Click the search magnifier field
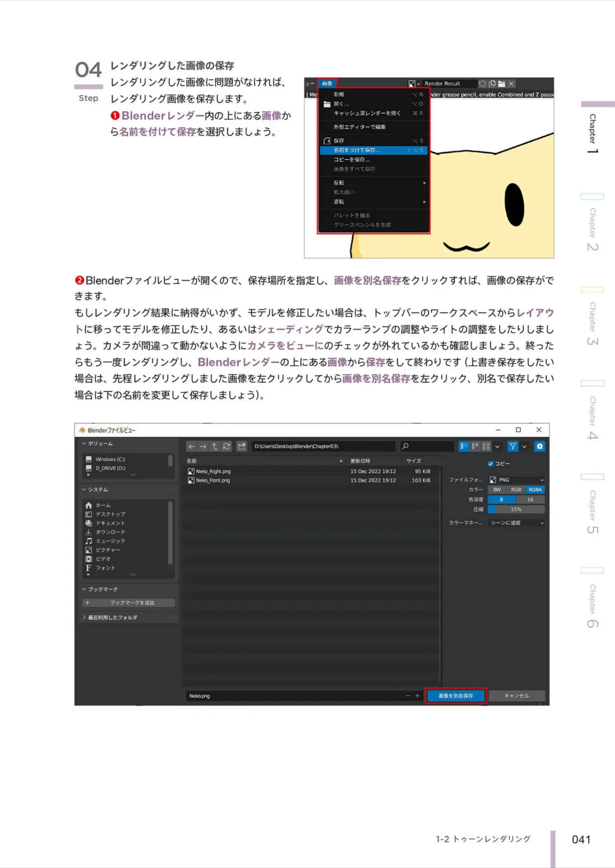615x868 pixels. tap(427, 446)
